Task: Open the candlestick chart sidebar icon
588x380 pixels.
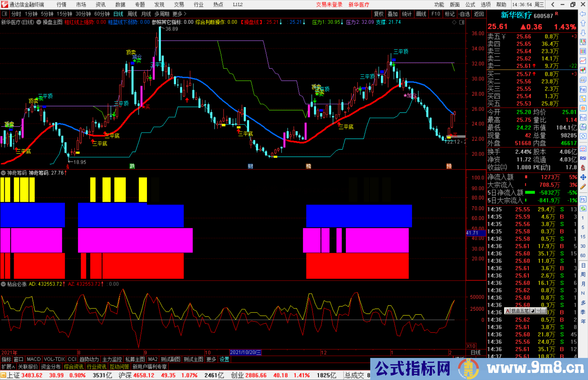Action: [583, 70]
